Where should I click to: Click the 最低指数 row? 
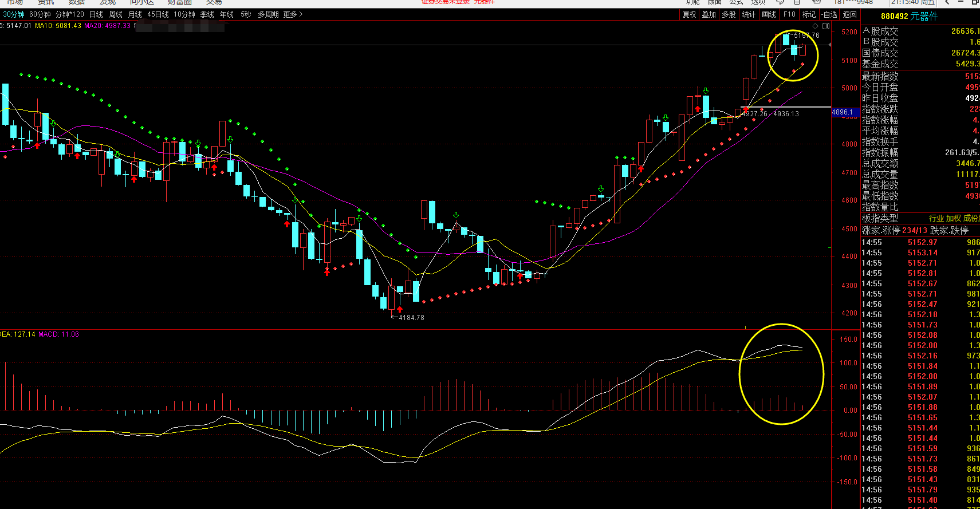click(x=920, y=196)
